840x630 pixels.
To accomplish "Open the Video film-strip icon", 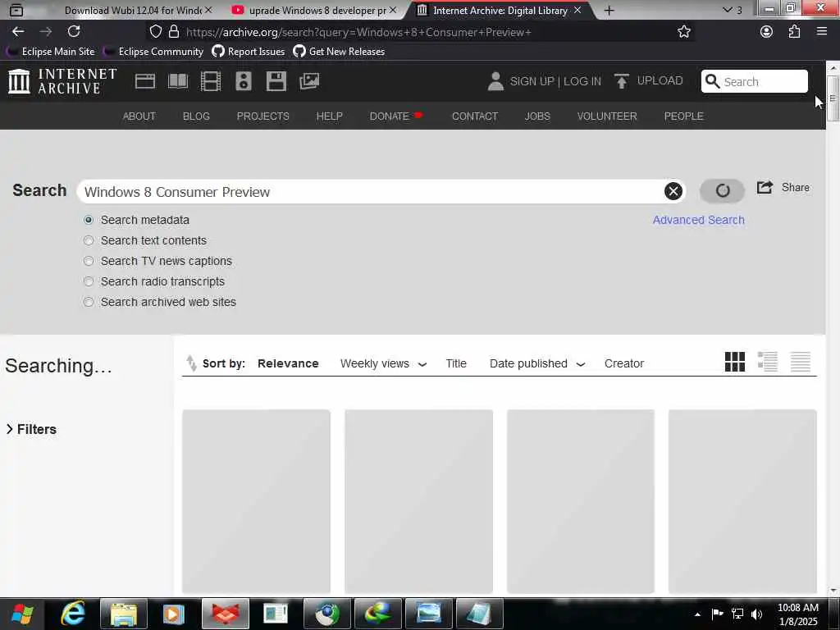I will pyautogui.click(x=211, y=81).
